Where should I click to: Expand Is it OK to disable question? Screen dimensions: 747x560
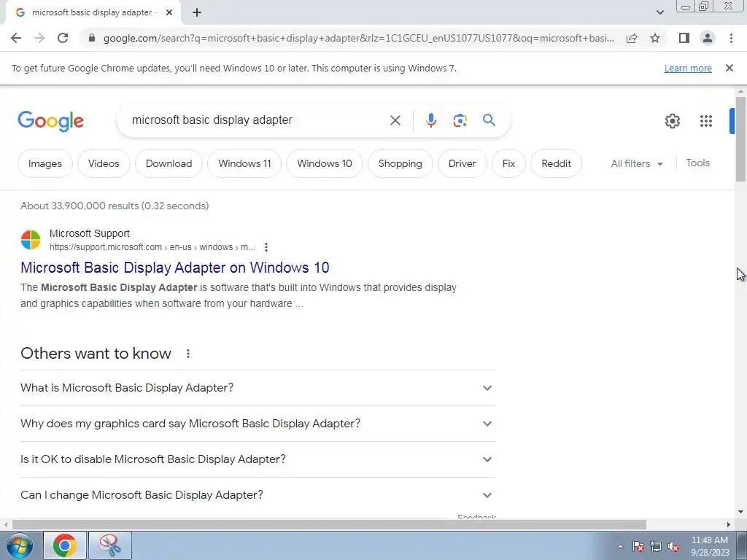(258, 459)
